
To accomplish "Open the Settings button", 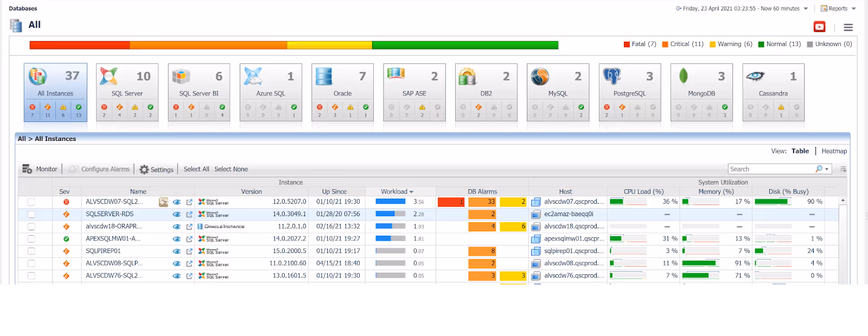I will (156, 170).
